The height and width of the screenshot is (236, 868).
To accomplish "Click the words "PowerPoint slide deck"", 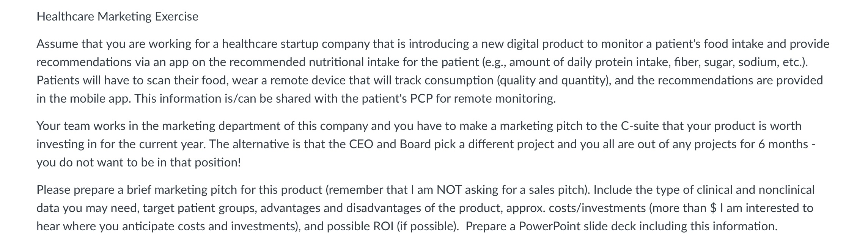I will pyautogui.click(x=577, y=226).
